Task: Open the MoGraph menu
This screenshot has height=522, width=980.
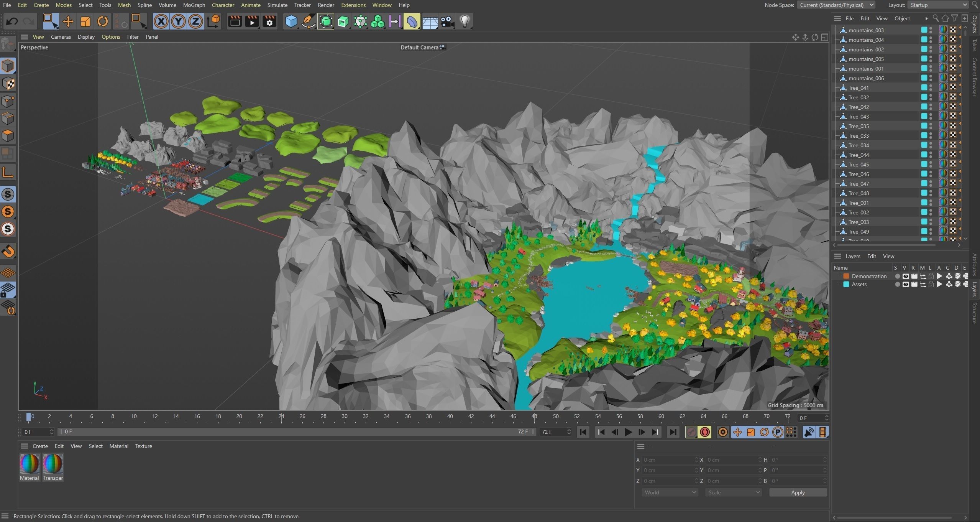Action: point(194,5)
